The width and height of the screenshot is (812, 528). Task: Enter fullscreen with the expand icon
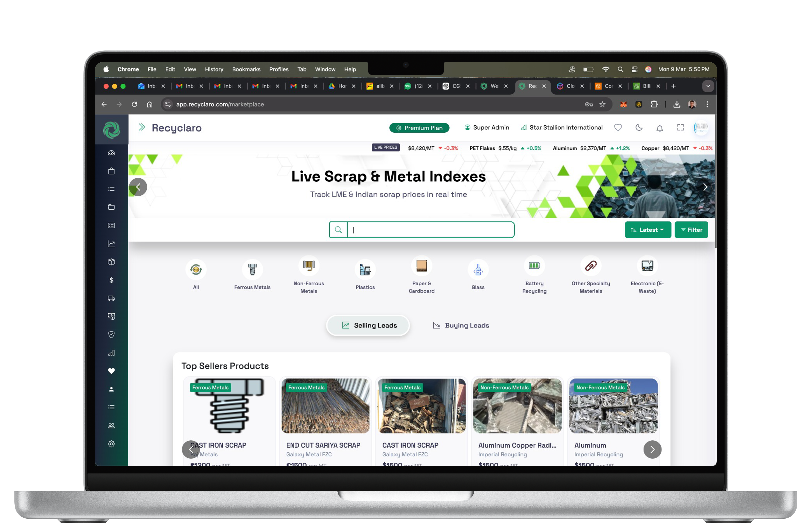680,128
